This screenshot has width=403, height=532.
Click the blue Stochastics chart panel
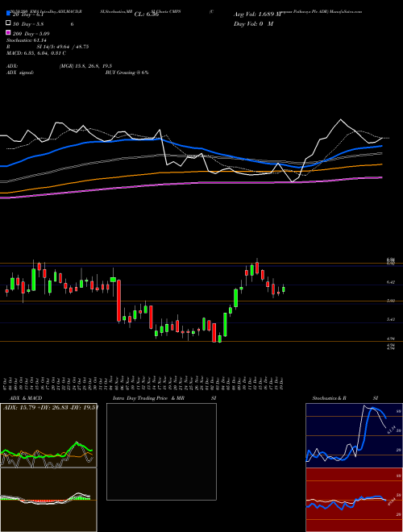(354, 435)
